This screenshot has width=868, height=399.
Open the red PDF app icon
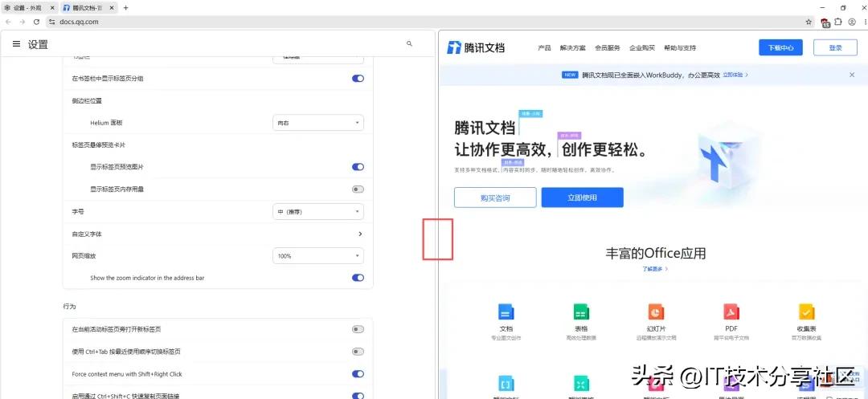point(731,311)
